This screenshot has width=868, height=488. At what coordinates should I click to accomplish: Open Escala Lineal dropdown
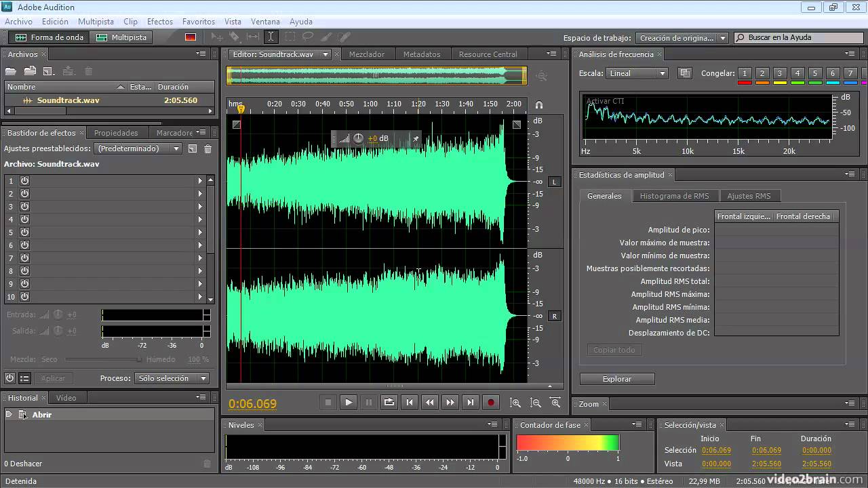pos(637,73)
